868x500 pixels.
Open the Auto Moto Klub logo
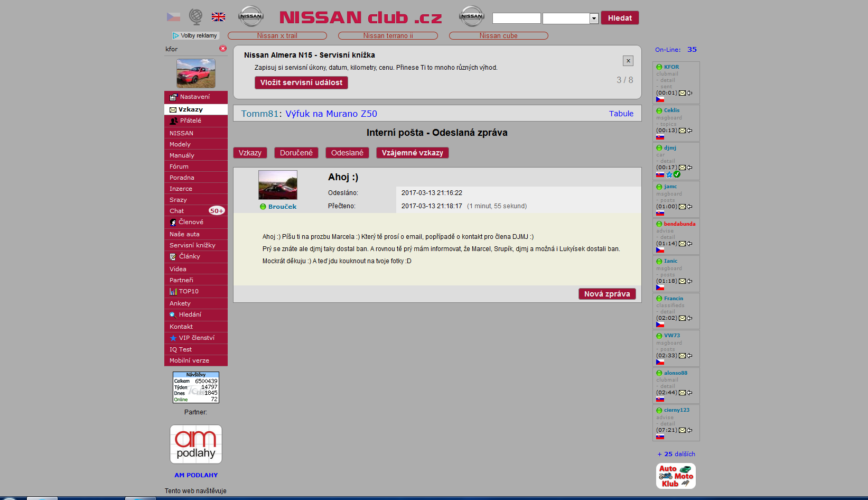676,476
